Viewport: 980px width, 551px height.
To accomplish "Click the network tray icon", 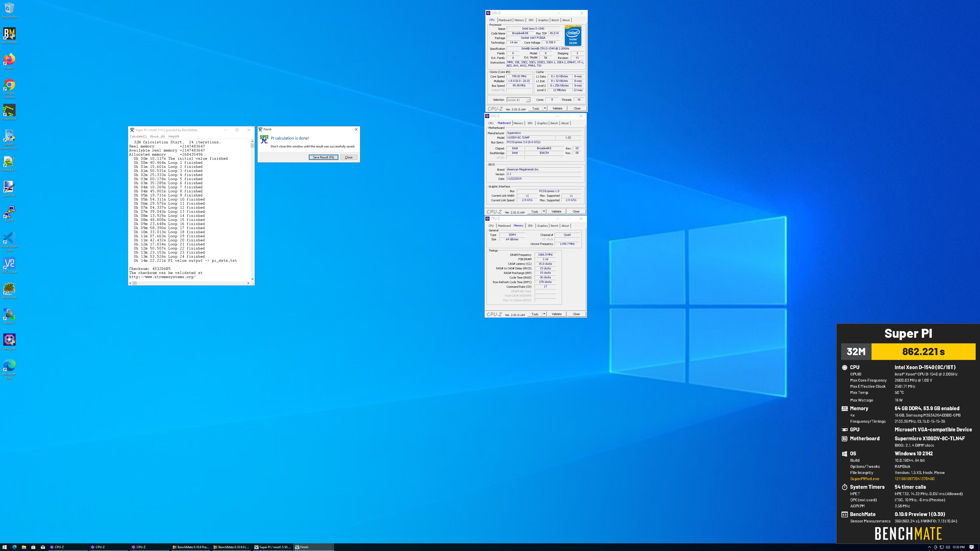I will tap(941, 547).
